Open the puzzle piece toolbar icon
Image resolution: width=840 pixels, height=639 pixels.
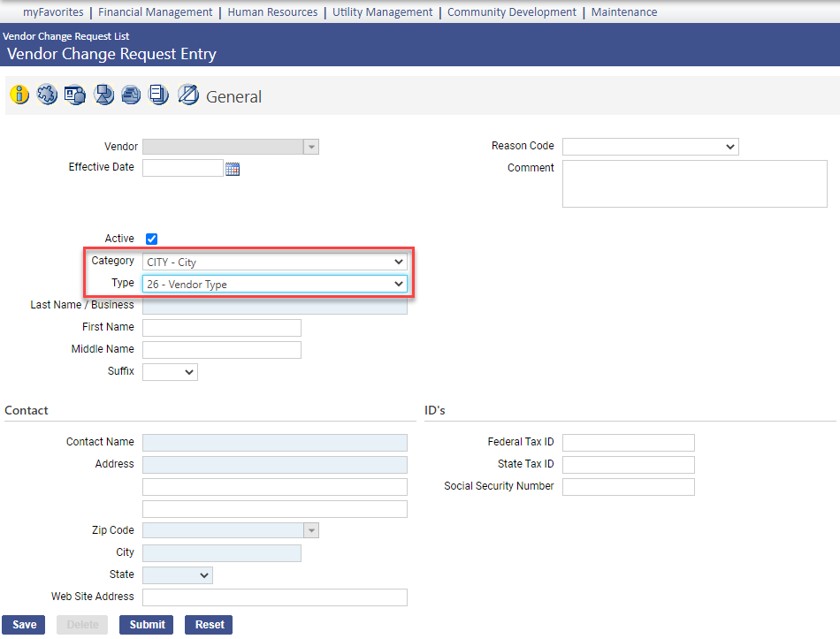(47, 95)
